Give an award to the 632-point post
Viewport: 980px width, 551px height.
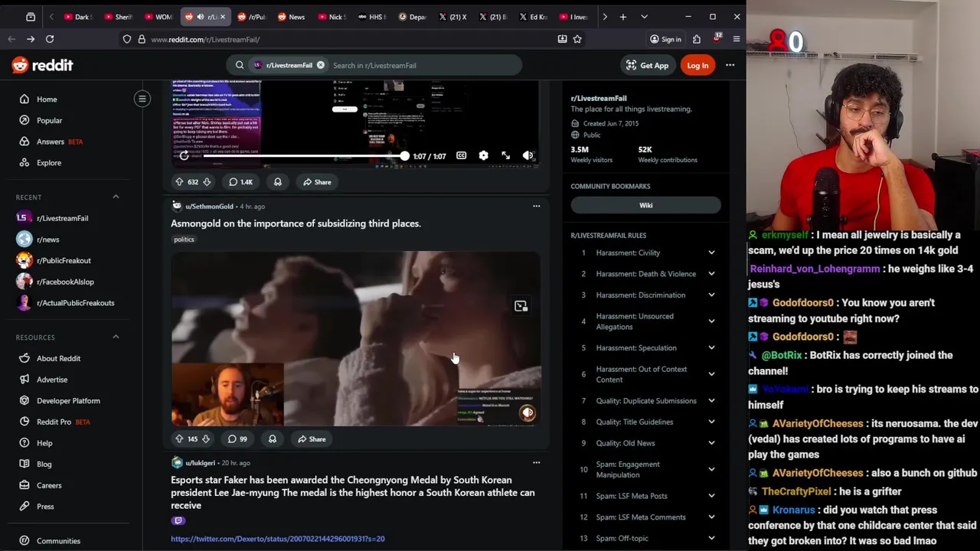[278, 182]
